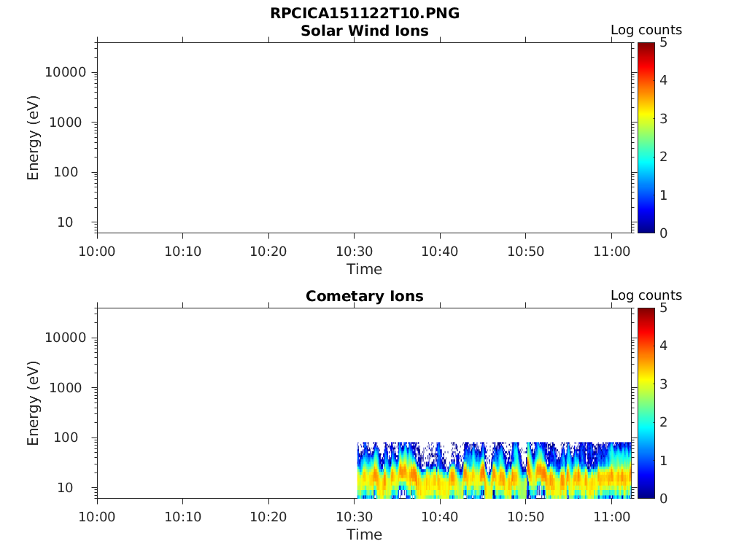This screenshot has height=560, width=747.
Task: Click the 10:40 tick on Cometary Ions plot
Action: pos(440,517)
